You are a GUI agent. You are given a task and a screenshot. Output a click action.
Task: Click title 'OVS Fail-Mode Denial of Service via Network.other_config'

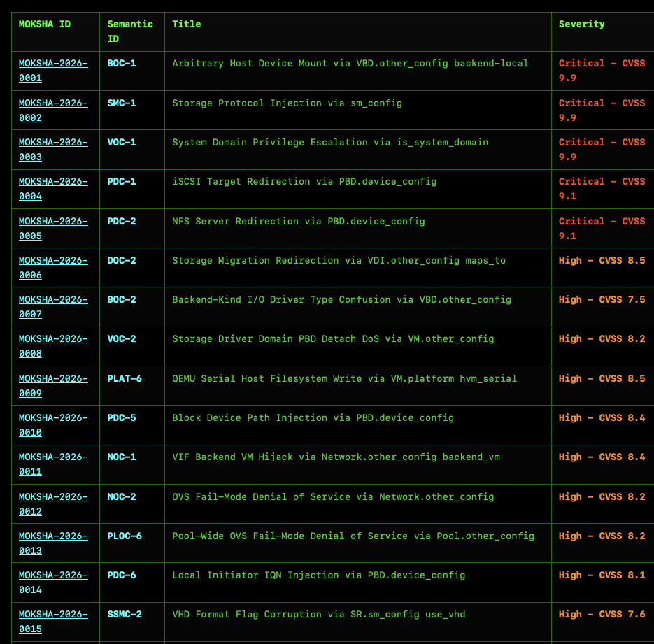pos(333,497)
